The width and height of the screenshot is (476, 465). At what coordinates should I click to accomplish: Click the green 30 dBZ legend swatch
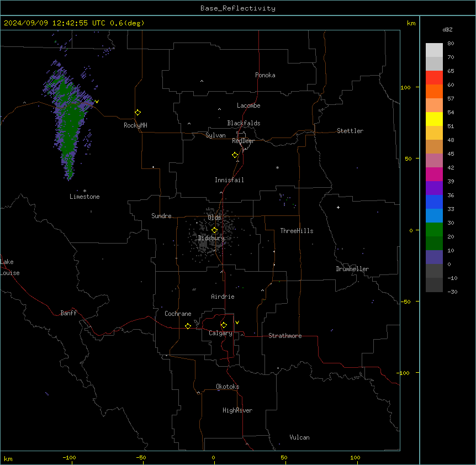point(434,230)
